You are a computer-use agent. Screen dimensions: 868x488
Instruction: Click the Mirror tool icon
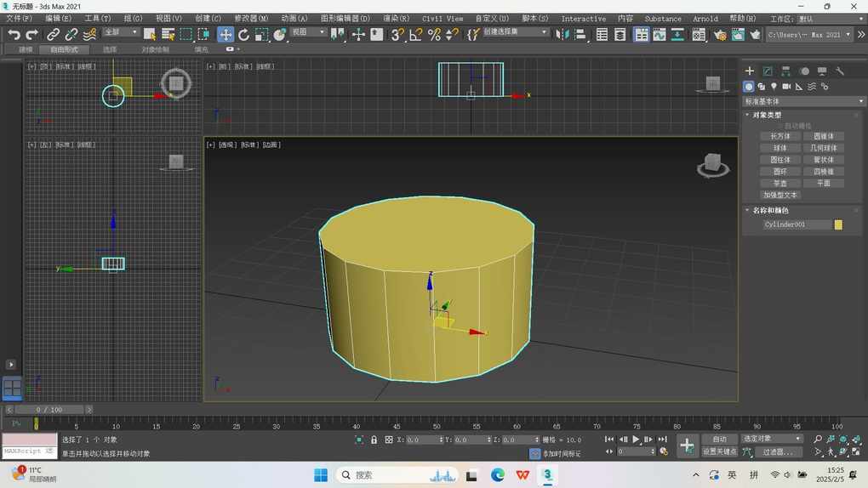pos(562,35)
